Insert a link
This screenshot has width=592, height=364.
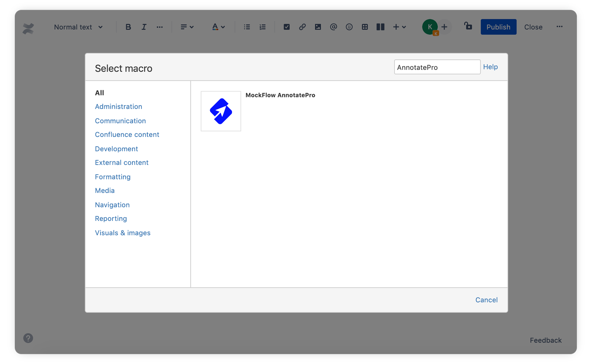pos(302,27)
